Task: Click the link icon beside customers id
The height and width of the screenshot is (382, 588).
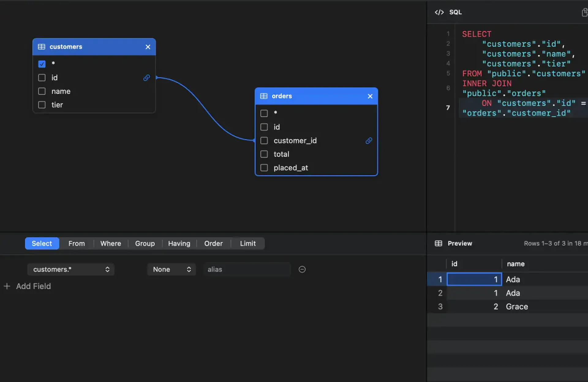Action: [147, 78]
